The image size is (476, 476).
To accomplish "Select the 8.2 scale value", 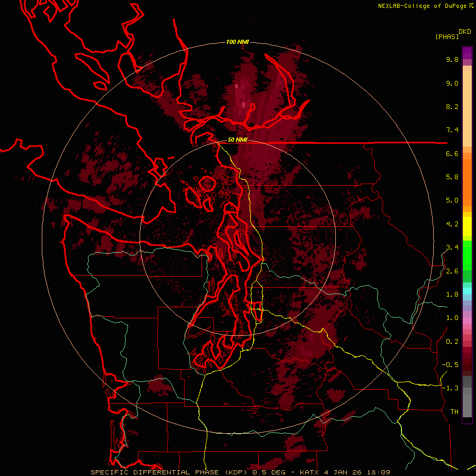I will [x=452, y=106].
